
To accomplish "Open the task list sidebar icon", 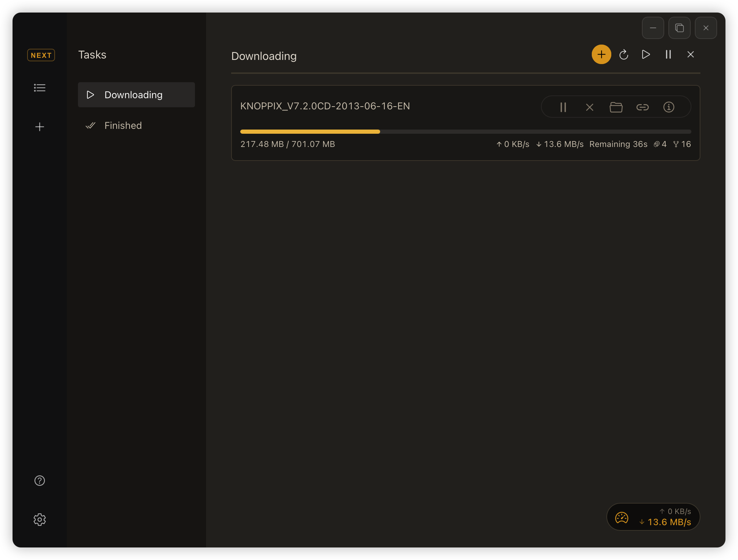I will point(39,88).
